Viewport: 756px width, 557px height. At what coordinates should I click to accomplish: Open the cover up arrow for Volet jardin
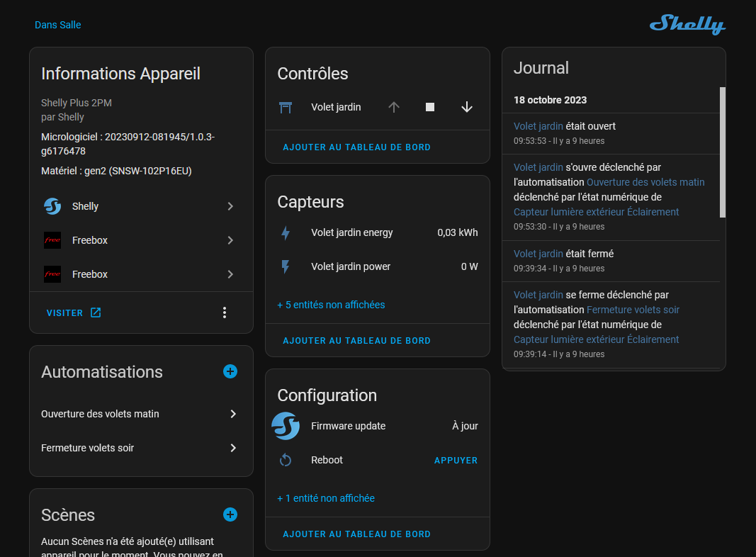point(394,107)
